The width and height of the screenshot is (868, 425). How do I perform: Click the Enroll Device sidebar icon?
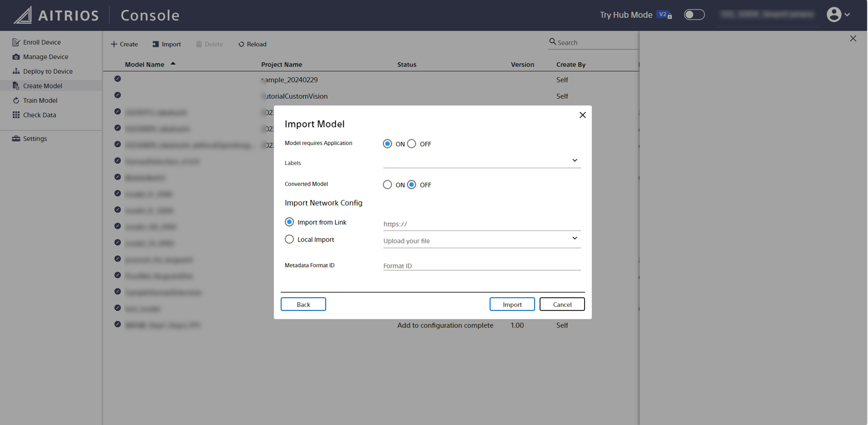pos(16,42)
